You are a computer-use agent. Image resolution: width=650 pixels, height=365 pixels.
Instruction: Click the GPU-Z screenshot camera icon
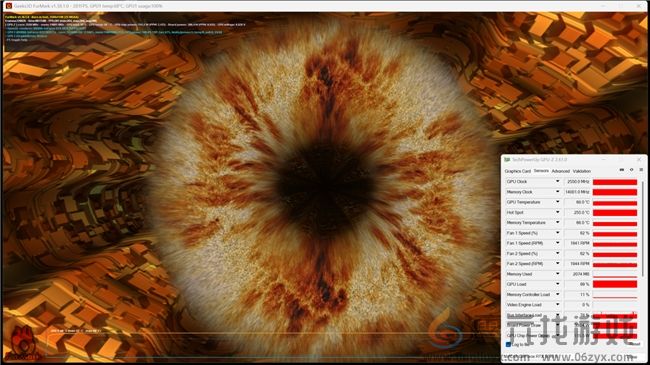[621, 170]
